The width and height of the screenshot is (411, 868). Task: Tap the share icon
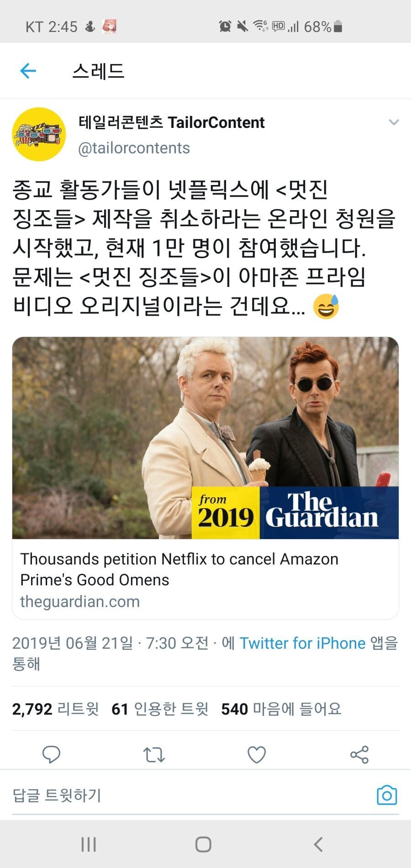pyautogui.click(x=359, y=755)
